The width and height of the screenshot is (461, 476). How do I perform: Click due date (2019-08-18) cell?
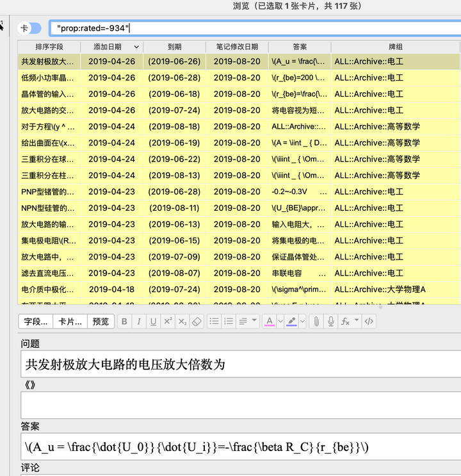click(x=175, y=127)
